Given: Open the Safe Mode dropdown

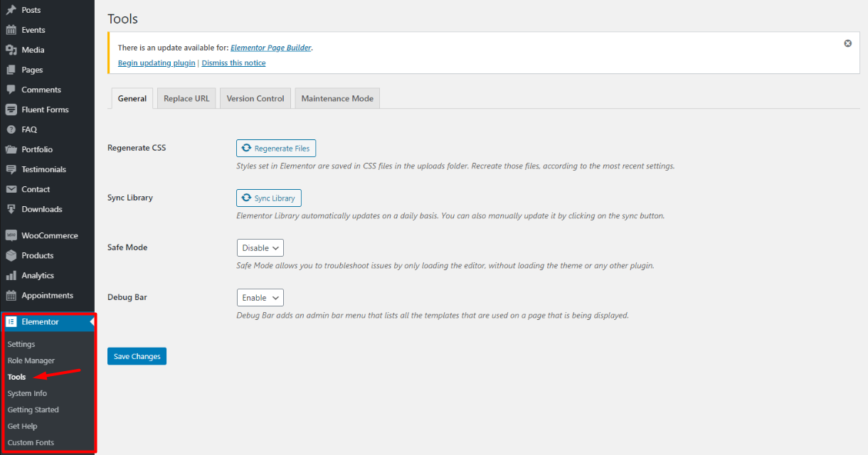Looking at the screenshot, I should pos(260,248).
